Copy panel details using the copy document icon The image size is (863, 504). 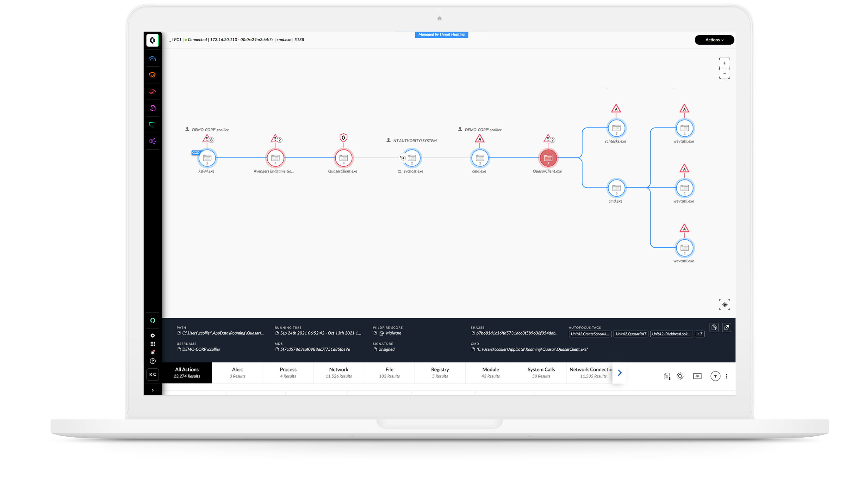click(x=714, y=327)
